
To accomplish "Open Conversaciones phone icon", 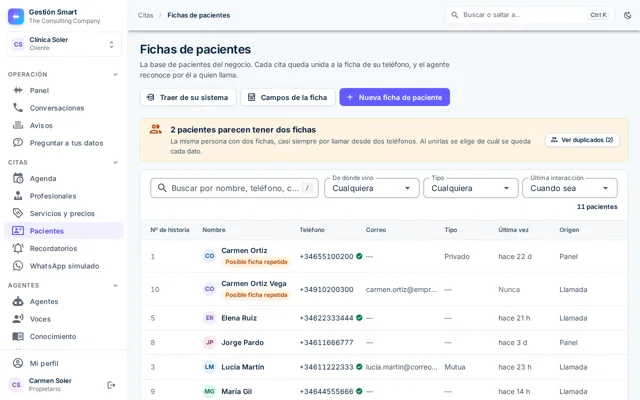I will pos(18,108).
